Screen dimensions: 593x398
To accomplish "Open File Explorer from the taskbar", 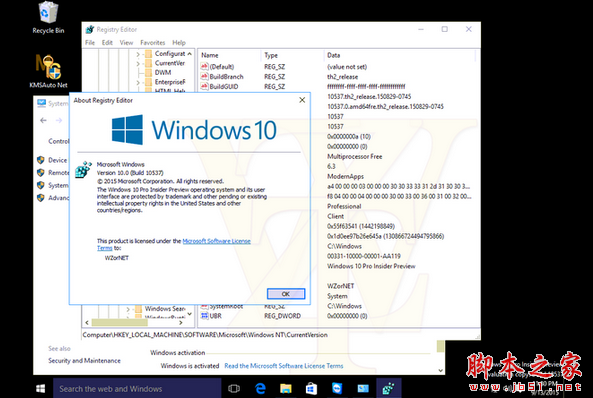I will 286,389.
